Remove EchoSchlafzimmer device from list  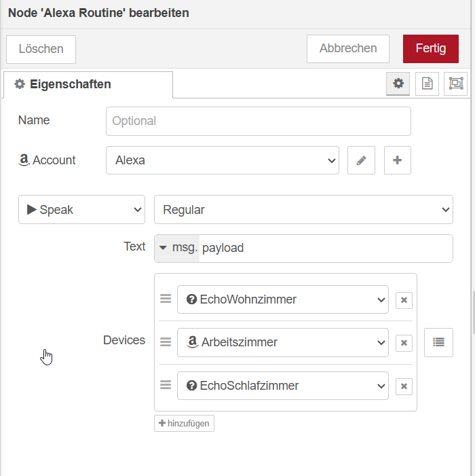404,386
